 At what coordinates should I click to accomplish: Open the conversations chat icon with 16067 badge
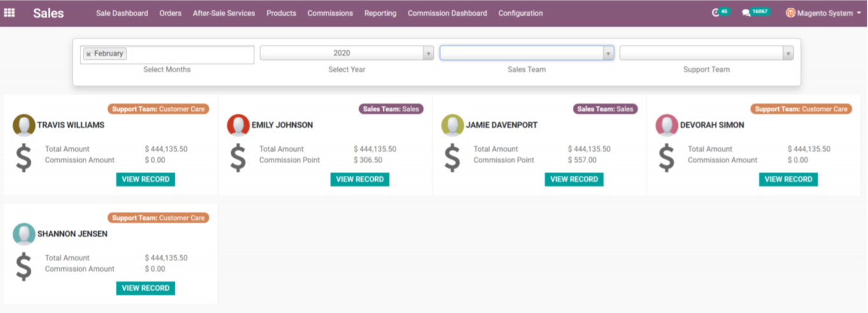click(x=756, y=12)
